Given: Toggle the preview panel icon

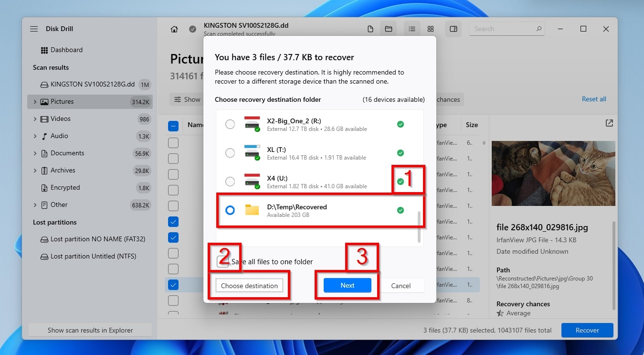Looking at the screenshot, I should [x=454, y=29].
